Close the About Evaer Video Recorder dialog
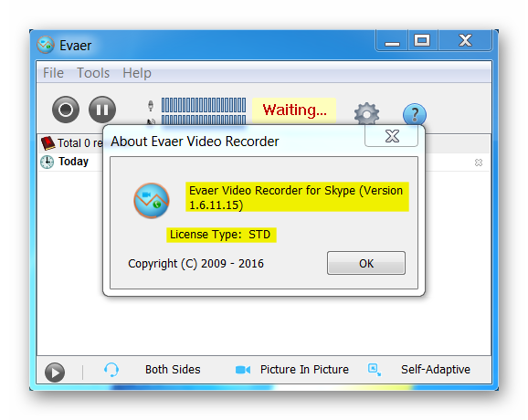The width and height of the screenshot is (528, 420). pyautogui.click(x=392, y=136)
